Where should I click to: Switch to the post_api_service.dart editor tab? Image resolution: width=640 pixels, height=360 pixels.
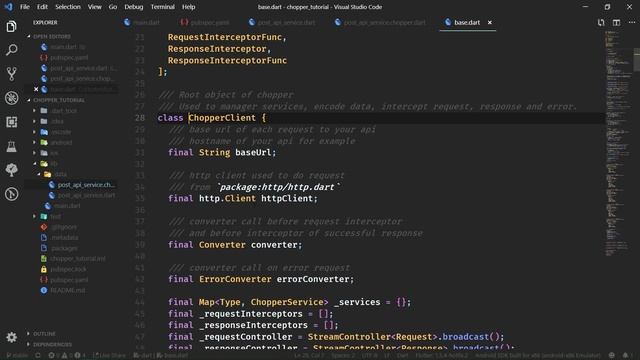click(x=282, y=22)
